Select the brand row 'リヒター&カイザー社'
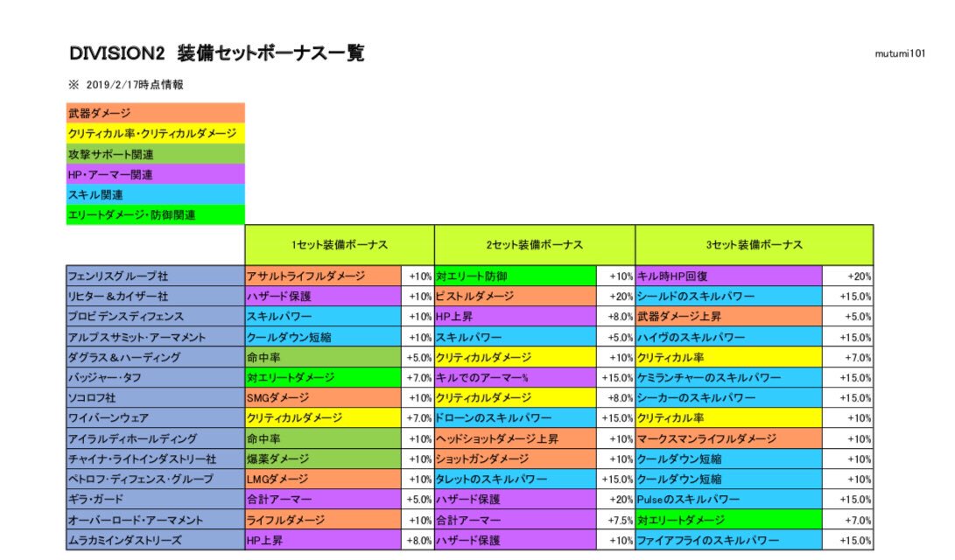The height and width of the screenshot is (560, 955). (156, 297)
